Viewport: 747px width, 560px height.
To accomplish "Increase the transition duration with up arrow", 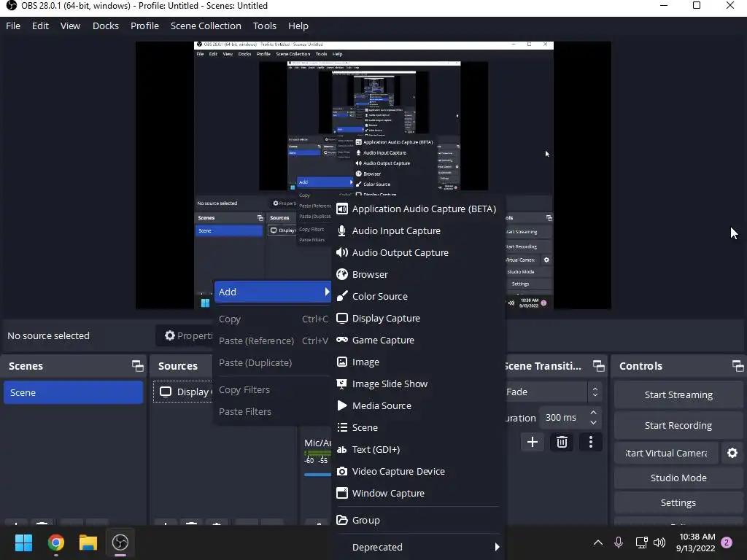I will [593, 413].
